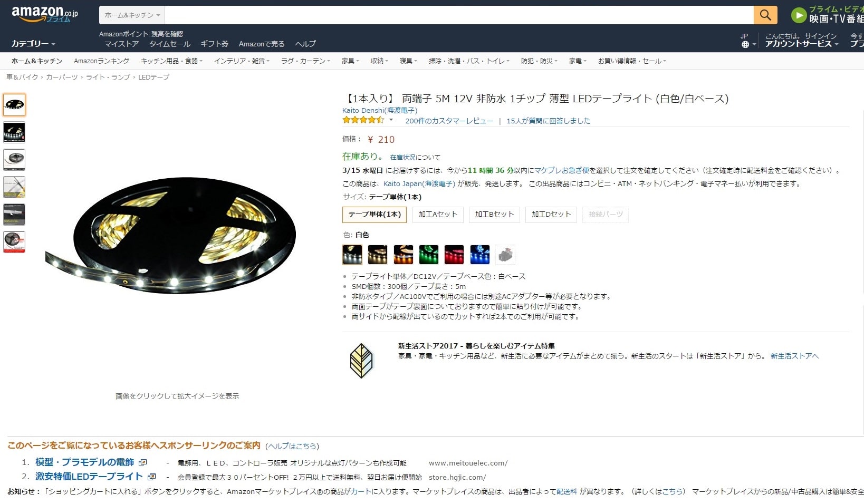Viewport: 864px width, 504px height.
Task: Select the red LED color swatch
Action: (454, 255)
